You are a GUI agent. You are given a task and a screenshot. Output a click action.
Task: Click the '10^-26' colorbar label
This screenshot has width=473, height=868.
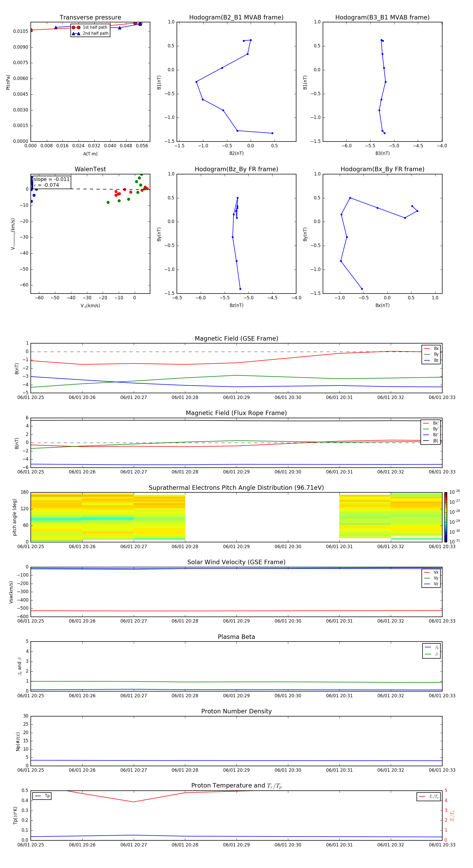point(455,492)
